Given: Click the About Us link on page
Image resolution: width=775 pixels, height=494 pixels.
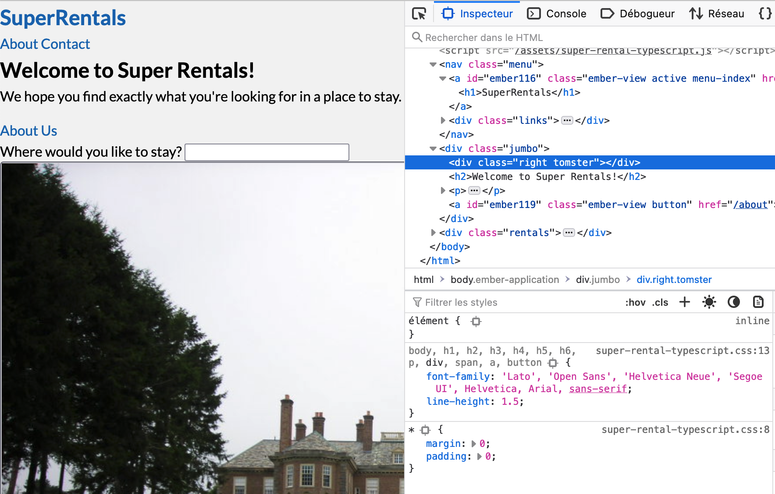Looking at the screenshot, I should coord(29,131).
